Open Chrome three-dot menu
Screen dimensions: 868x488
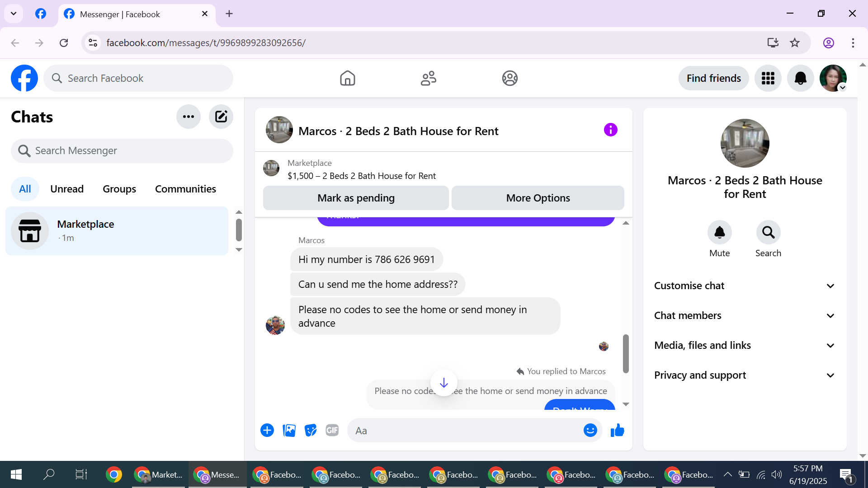click(853, 42)
